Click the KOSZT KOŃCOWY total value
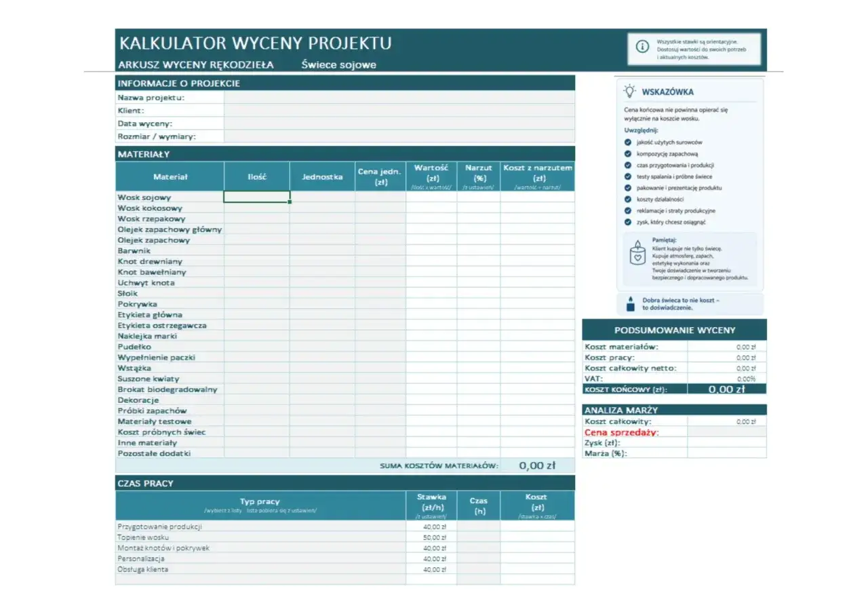This screenshot has width=868, height=614. pyautogui.click(x=727, y=389)
